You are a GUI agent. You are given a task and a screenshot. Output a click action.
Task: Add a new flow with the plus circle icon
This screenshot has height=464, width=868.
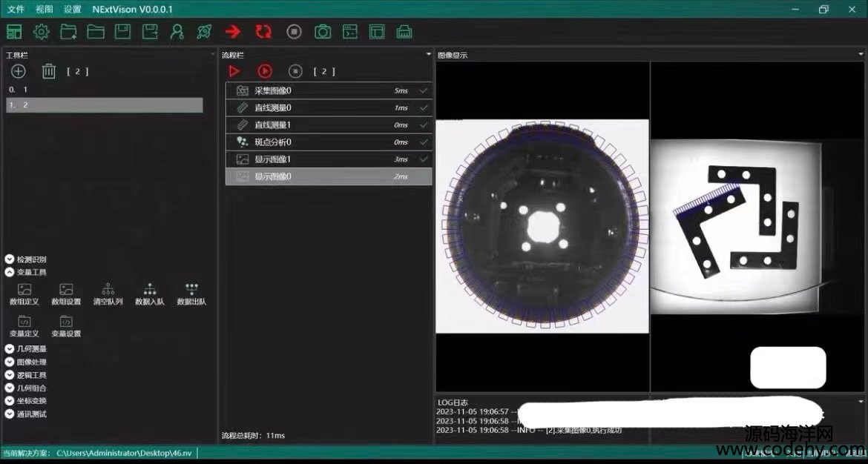19,71
